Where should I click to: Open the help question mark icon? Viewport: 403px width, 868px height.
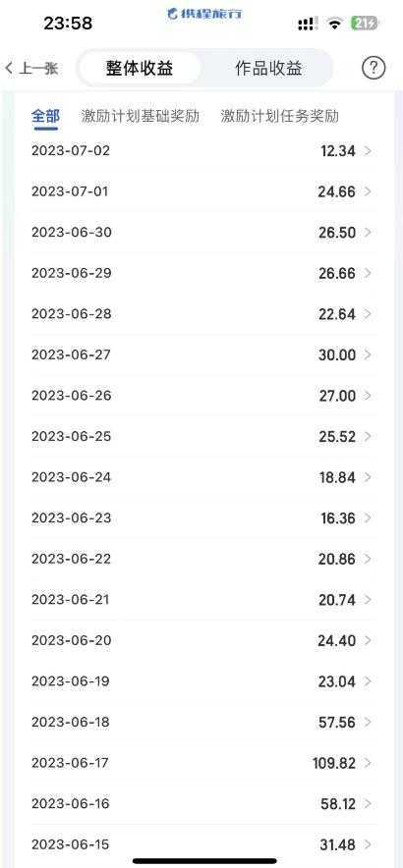(x=374, y=68)
